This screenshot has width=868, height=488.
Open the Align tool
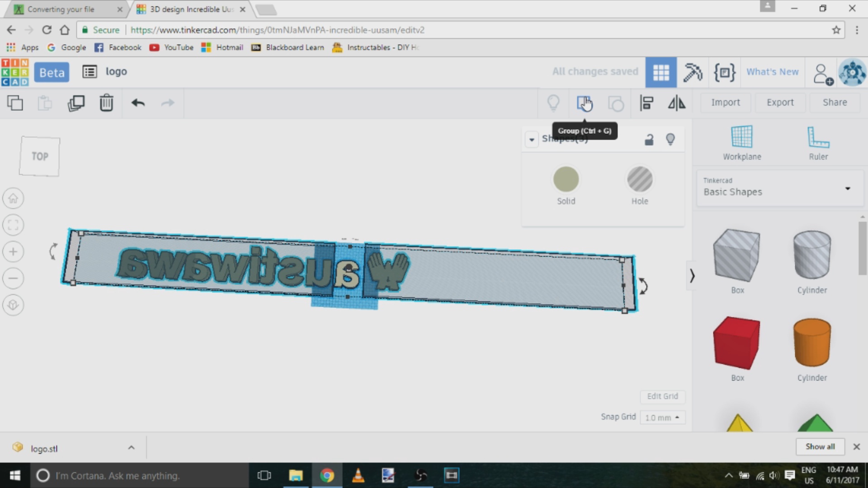[x=646, y=103]
